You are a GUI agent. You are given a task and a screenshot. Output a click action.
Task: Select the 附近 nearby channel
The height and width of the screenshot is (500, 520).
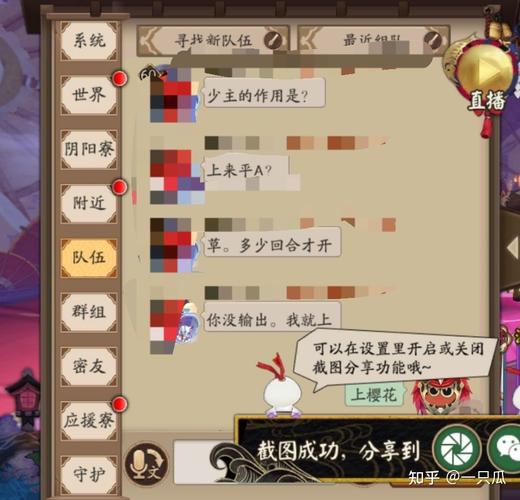tap(89, 203)
